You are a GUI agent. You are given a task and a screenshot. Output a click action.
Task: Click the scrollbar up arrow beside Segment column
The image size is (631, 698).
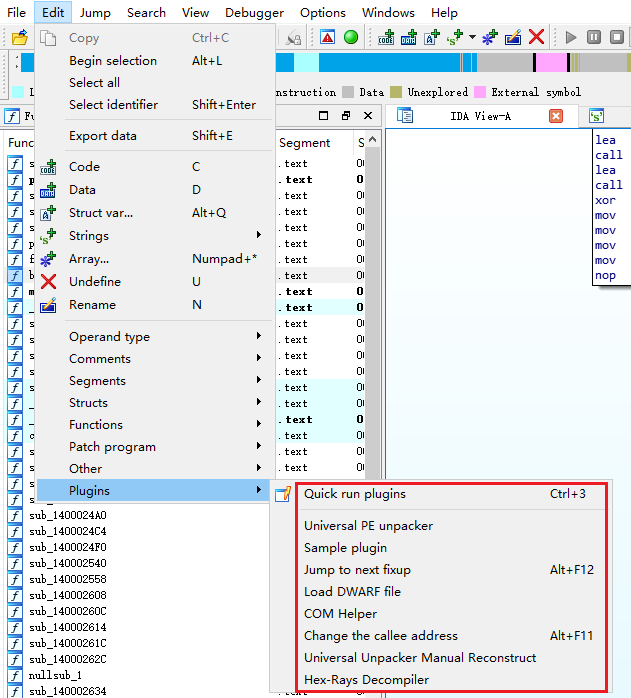(x=373, y=140)
